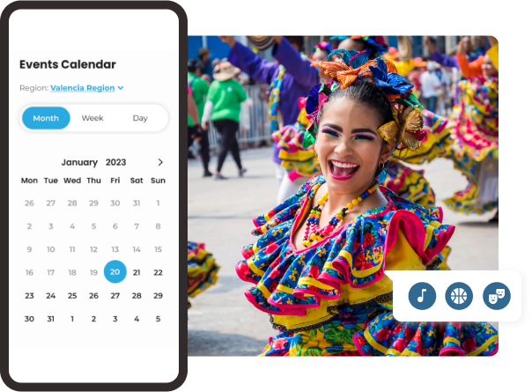Choose the theater masks category icon
Image resolution: width=532 pixels, height=392 pixels.
pyautogui.click(x=496, y=295)
